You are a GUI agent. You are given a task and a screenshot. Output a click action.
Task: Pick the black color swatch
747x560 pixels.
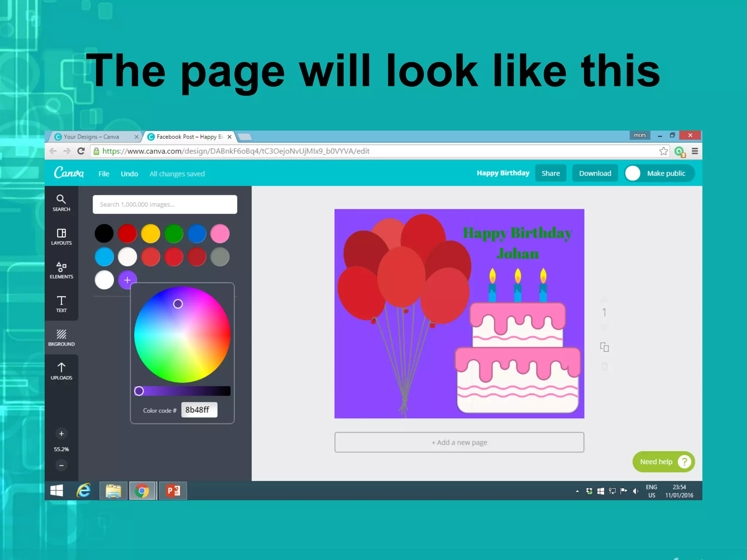[104, 233]
